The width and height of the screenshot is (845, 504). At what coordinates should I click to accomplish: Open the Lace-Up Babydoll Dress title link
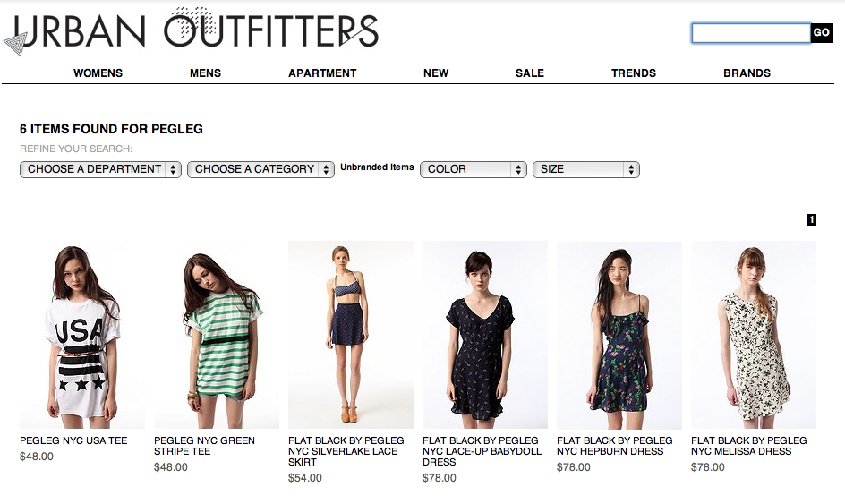click(482, 451)
